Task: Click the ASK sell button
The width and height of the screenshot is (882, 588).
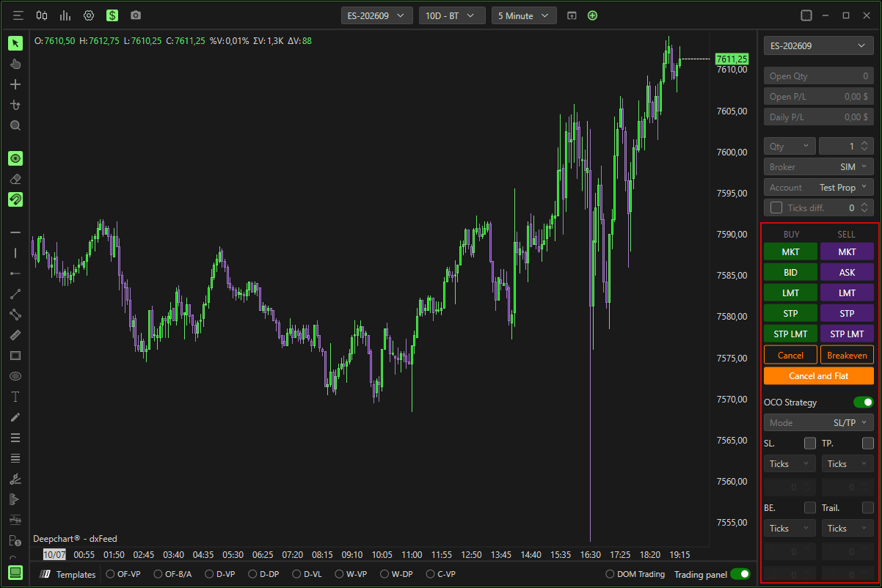Action: pos(847,272)
